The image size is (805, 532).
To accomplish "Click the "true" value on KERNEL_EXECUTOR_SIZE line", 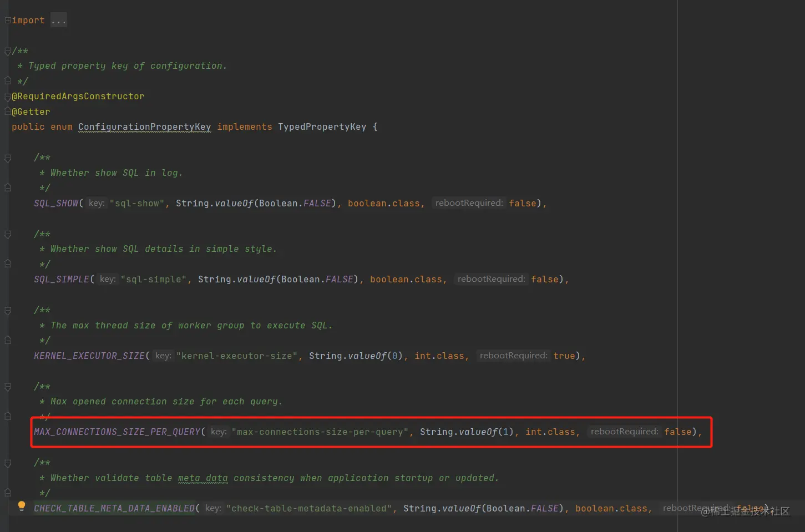I will [564, 356].
